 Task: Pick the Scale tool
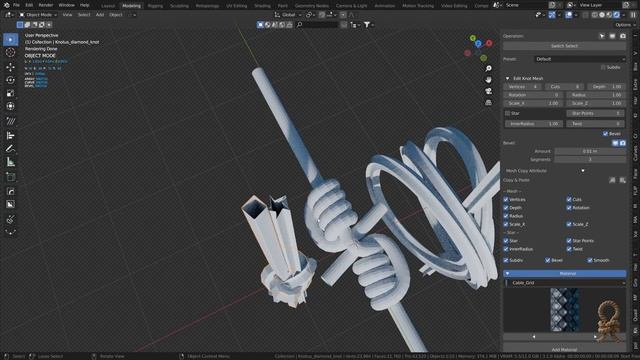[x=11, y=93]
